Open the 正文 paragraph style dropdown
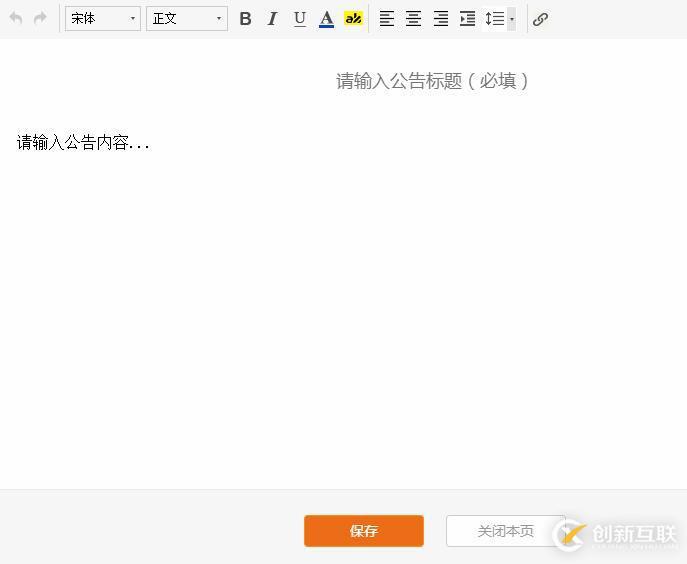The width and height of the screenshot is (687, 564). click(x=187, y=18)
